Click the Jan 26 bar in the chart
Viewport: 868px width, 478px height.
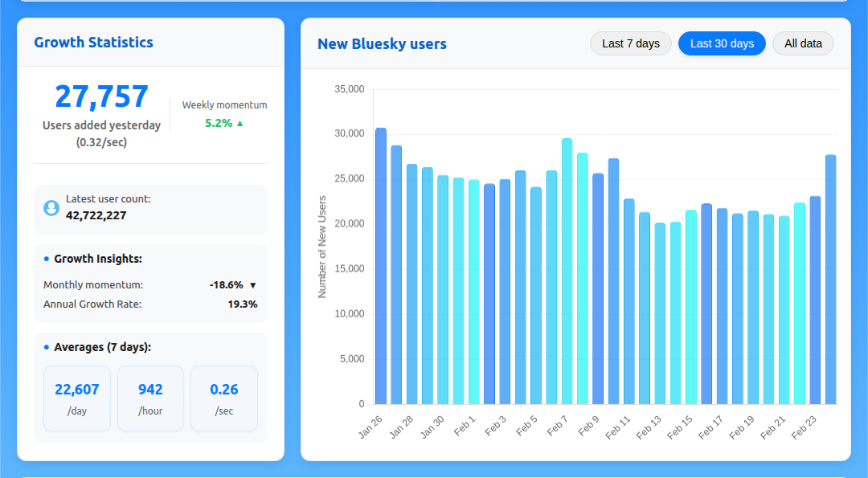pos(381,266)
